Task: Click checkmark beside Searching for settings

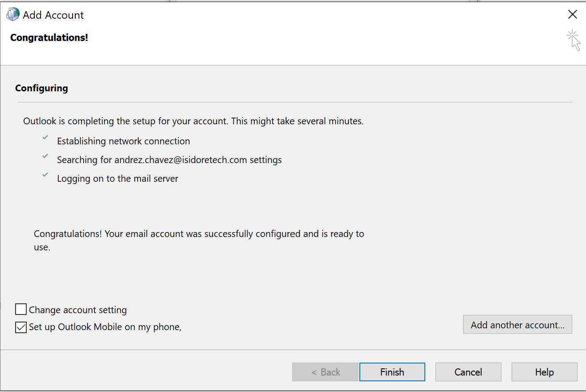Action: click(45, 157)
